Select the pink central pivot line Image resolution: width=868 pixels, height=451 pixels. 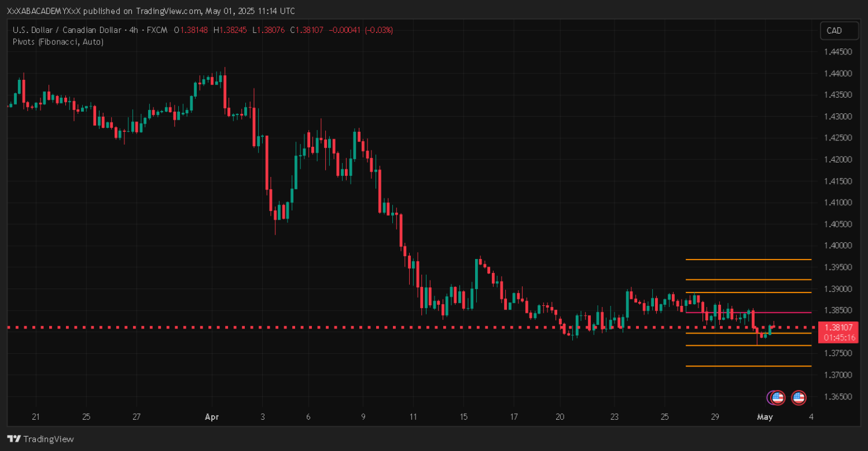tap(746, 313)
